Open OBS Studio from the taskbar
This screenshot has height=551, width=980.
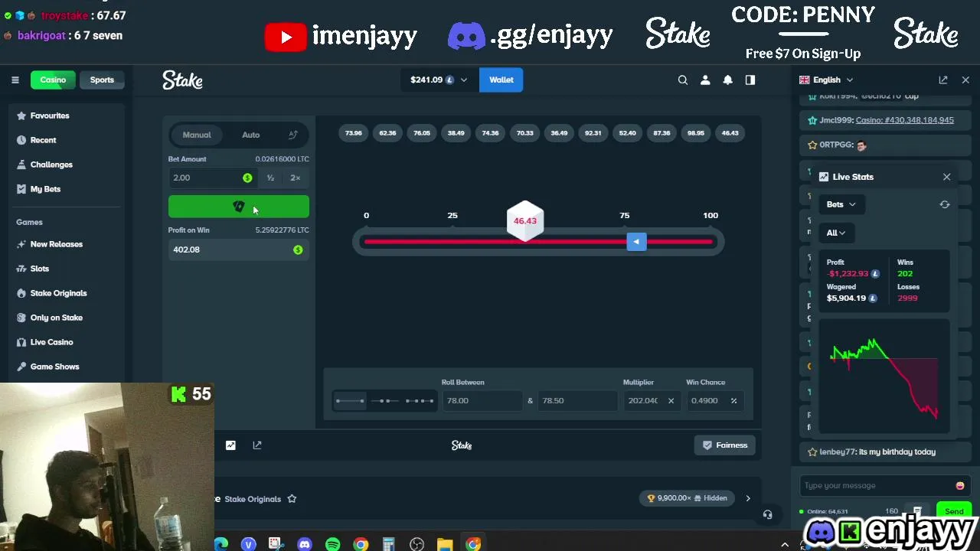tap(416, 544)
